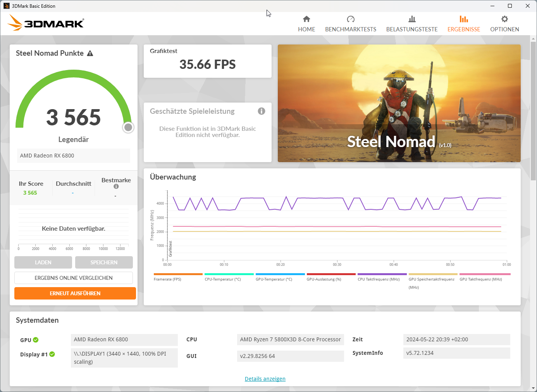
Task: Click the warning triangle beside Steel Nomad Punkte
Action: [90, 53]
